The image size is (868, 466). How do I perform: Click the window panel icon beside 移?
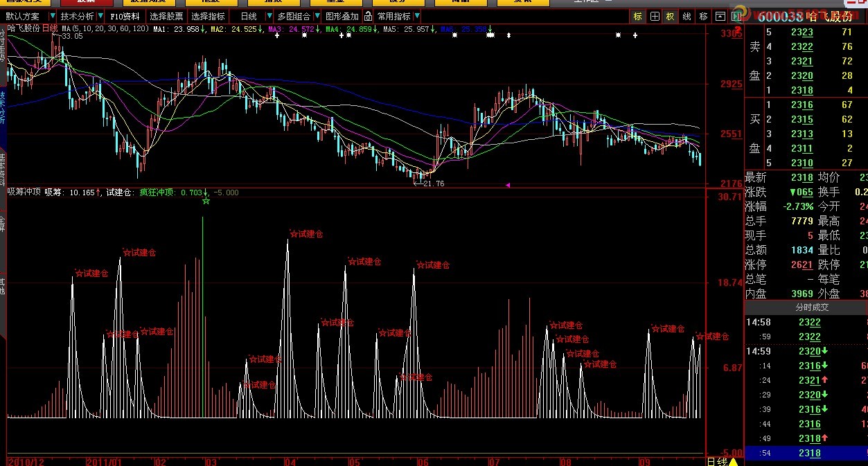[x=720, y=16]
